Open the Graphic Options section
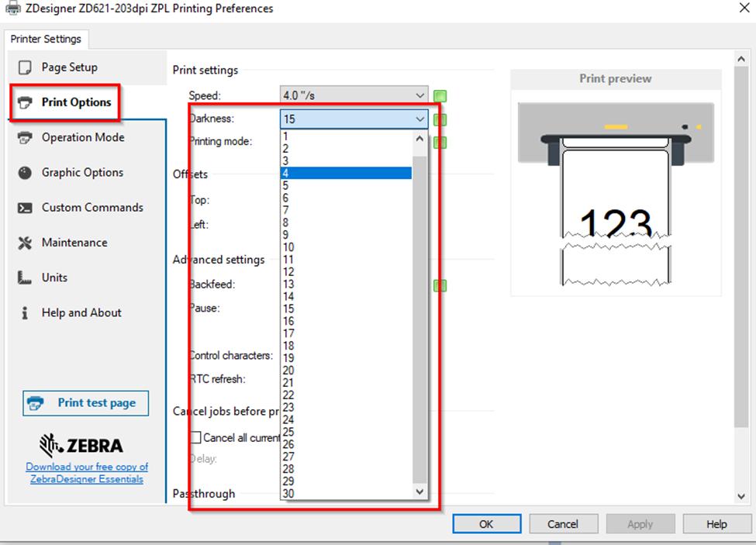 81,172
